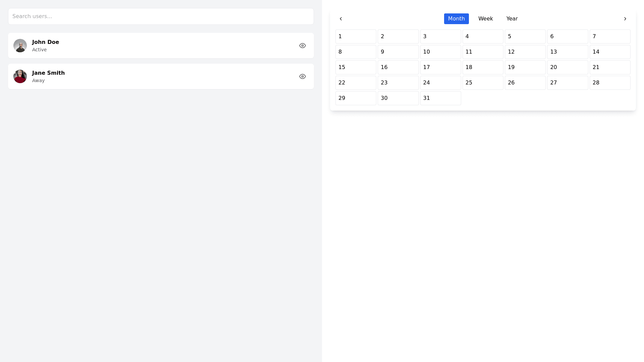This screenshot has width=644, height=362.
Task: Click day 12 in the calendar
Action: coord(525,52)
